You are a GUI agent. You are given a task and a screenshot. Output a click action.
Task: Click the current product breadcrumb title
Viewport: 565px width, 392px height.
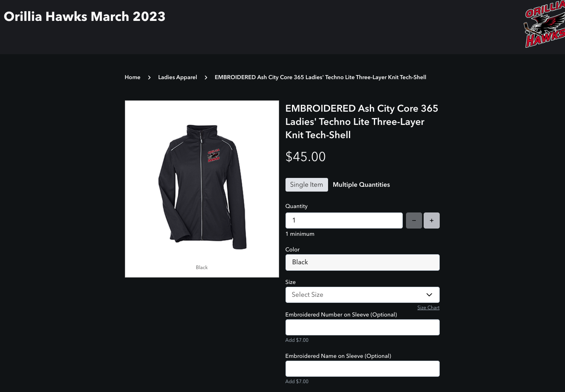click(320, 77)
